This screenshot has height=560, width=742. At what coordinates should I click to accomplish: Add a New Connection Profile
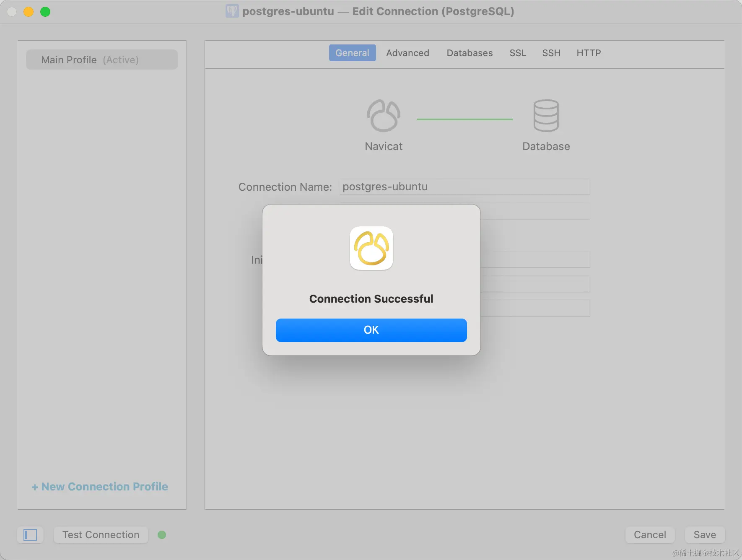(100, 487)
